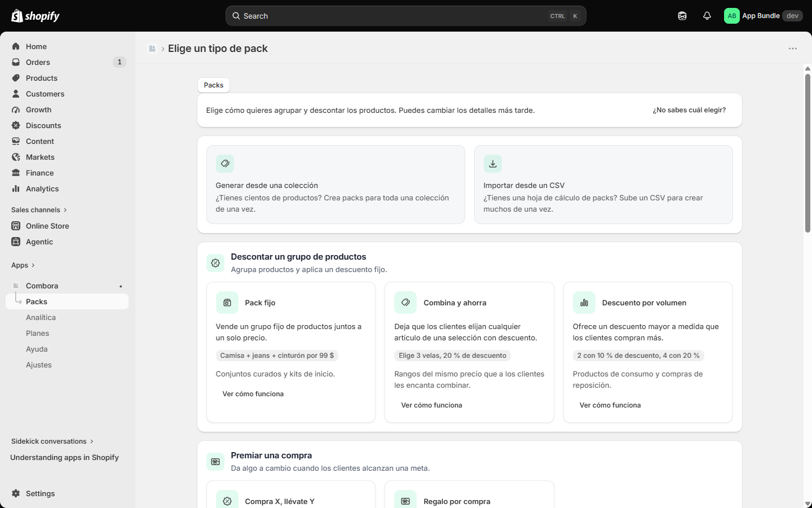This screenshot has height=508, width=812.
Task: Click the scrollbar down arrow
Action: coord(807,504)
